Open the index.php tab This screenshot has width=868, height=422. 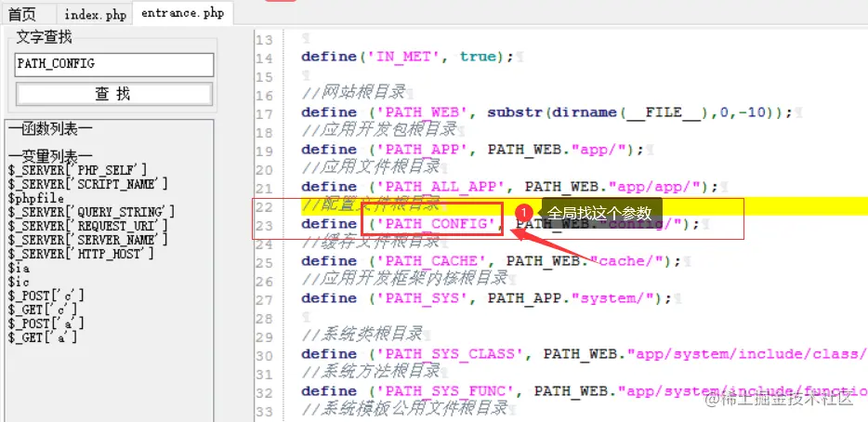(95, 15)
